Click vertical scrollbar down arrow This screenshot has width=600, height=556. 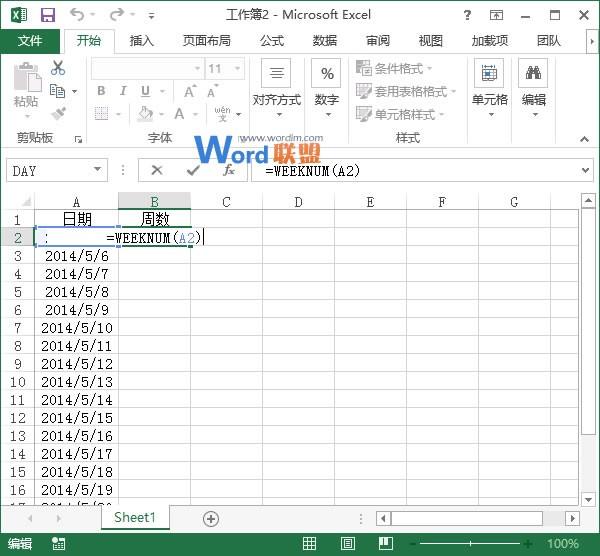click(x=588, y=499)
